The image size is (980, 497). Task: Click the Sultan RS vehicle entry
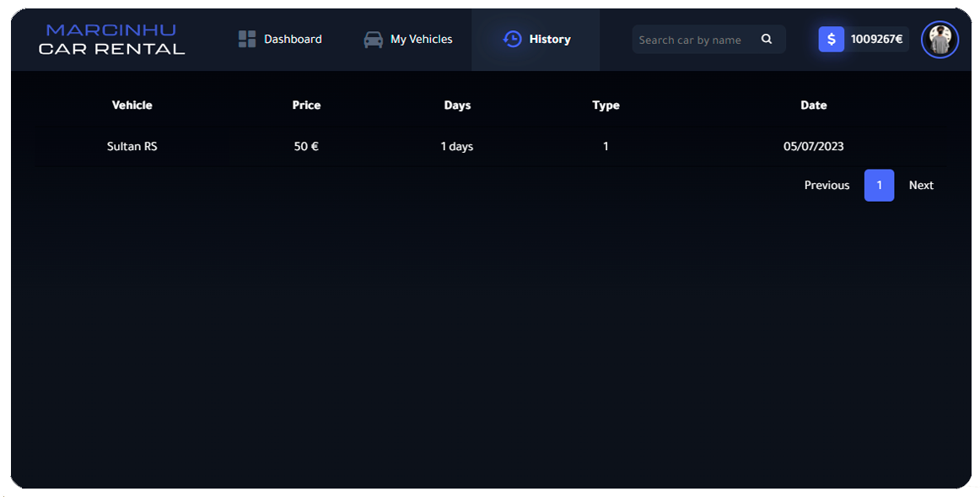(x=132, y=146)
